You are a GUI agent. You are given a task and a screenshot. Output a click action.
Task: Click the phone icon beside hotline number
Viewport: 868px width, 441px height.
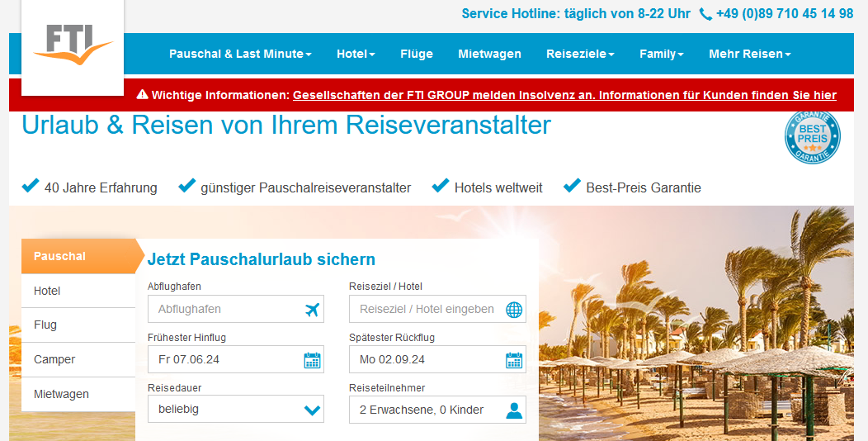[705, 14]
